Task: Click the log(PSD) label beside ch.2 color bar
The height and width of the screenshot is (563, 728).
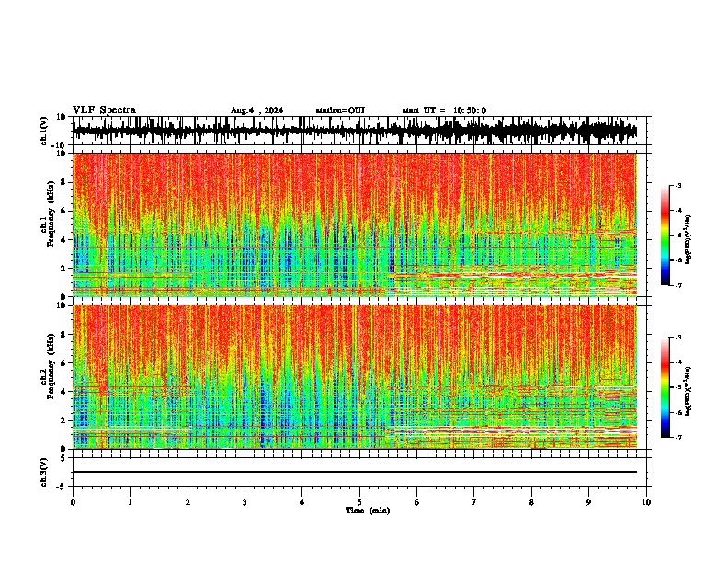Action: point(688,391)
